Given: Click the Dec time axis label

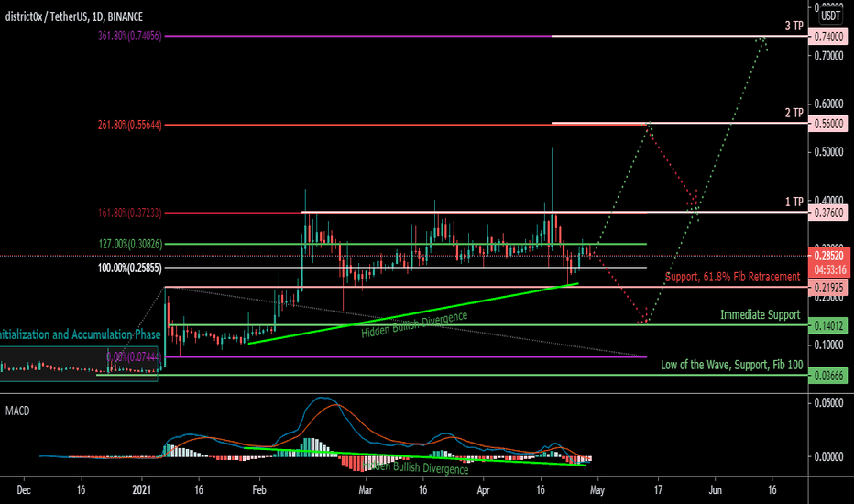Looking at the screenshot, I should click(x=24, y=490).
